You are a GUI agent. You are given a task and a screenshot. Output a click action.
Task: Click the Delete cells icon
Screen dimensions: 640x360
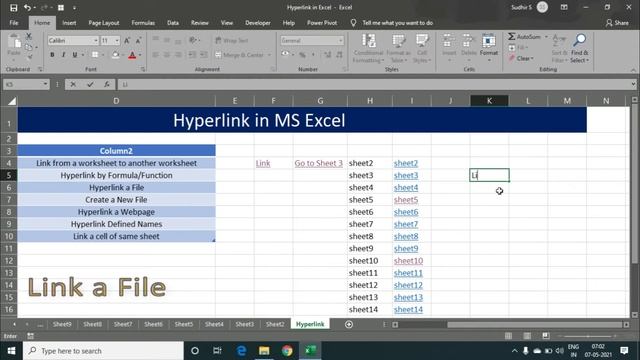pos(468,41)
